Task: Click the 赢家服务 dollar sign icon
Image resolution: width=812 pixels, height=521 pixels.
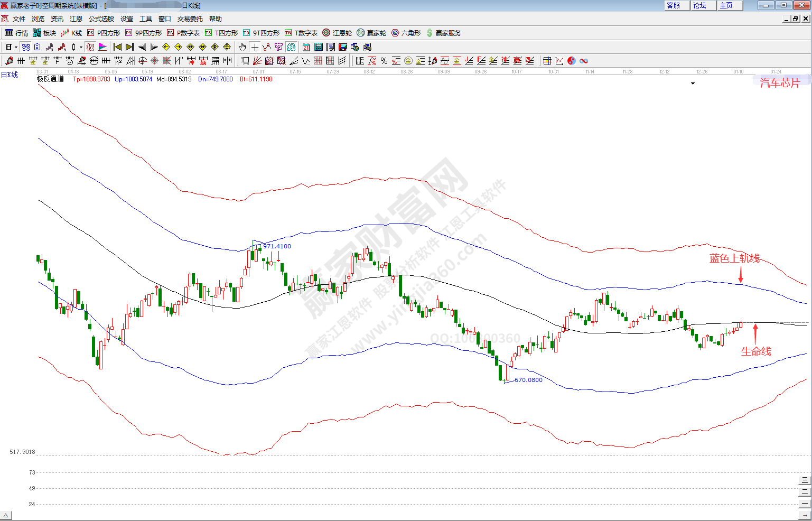Action: 430,33
